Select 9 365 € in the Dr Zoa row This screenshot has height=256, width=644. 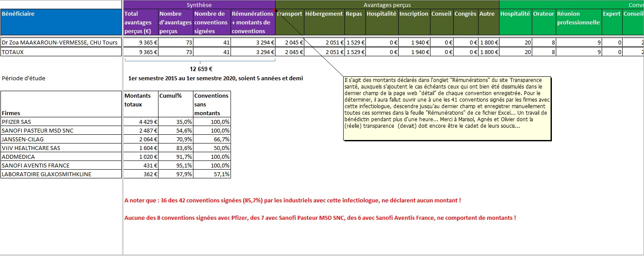(x=141, y=42)
